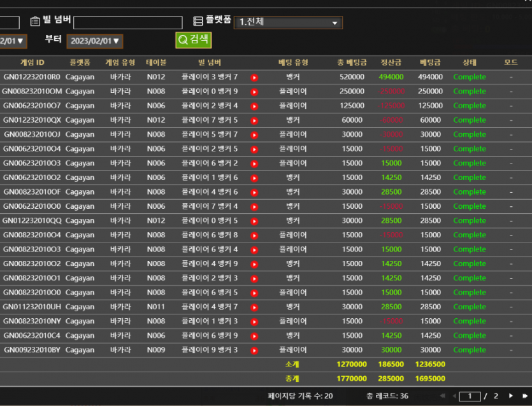Play replay for game GN008232010OJ

pos(254,135)
